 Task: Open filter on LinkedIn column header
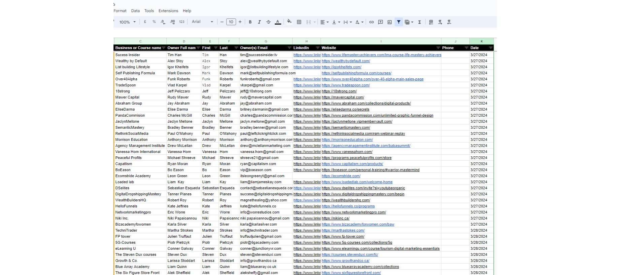(317, 48)
